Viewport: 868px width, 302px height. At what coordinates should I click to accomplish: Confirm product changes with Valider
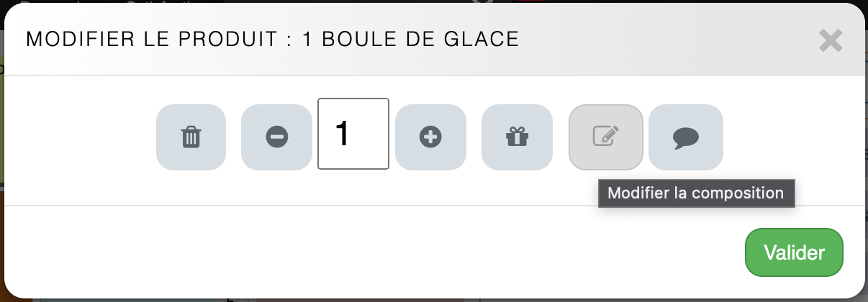click(x=793, y=252)
